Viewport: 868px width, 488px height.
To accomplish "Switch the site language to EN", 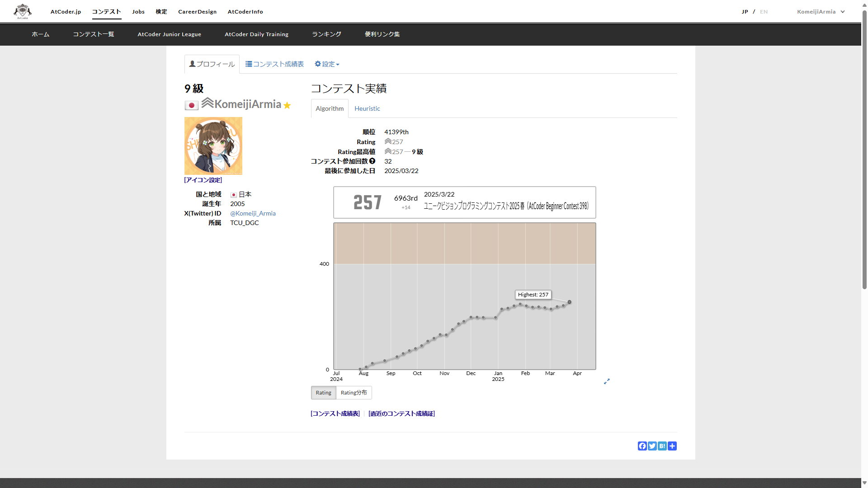I will coord(764,12).
